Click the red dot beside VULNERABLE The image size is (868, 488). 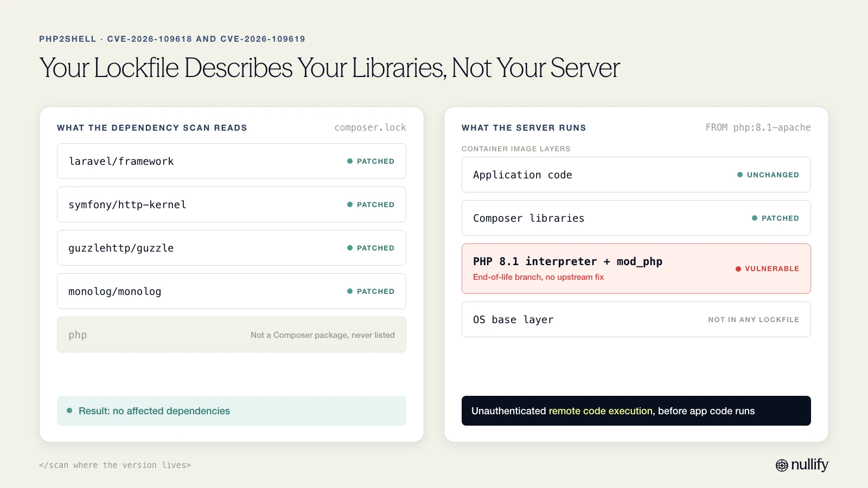738,269
